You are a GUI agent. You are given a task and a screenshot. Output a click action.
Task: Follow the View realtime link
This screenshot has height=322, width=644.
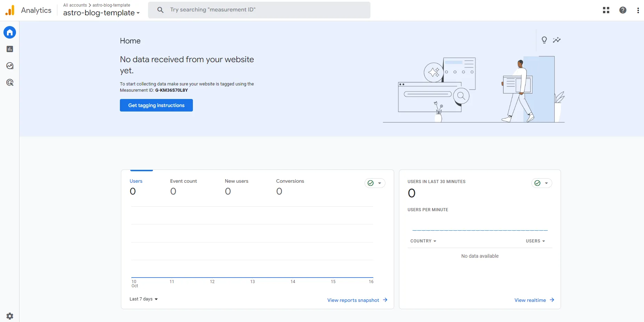[x=534, y=300]
